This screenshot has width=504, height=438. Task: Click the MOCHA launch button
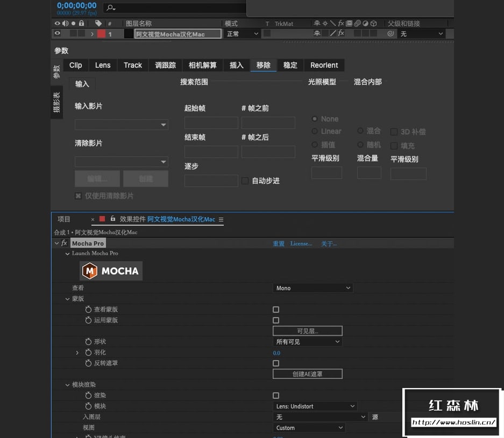[111, 271]
